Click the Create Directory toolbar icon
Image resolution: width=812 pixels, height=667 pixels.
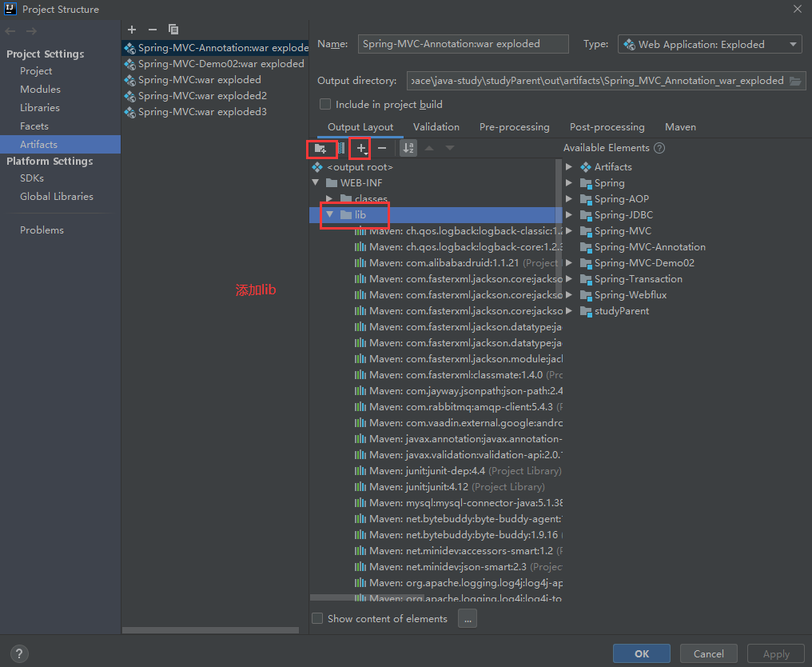coord(320,149)
